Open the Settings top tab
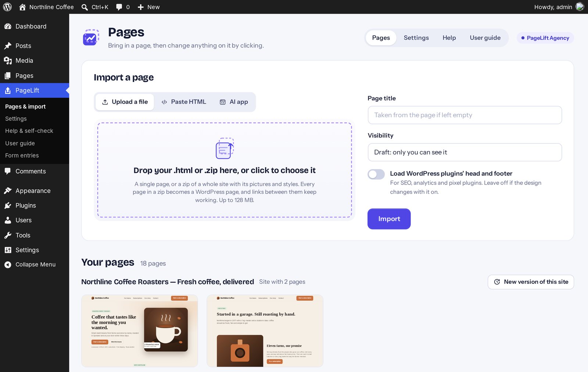The width and height of the screenshot is (588, 372). click(416, 38)
